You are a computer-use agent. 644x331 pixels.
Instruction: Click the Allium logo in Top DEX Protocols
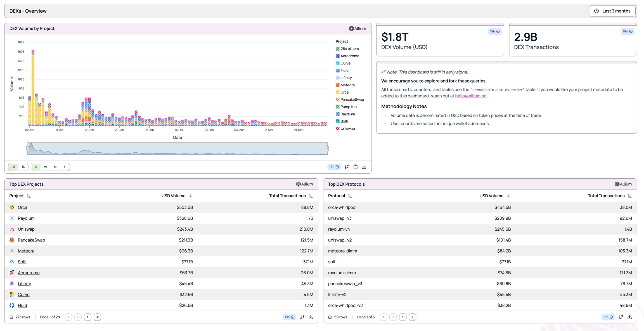(x=623, y=184)
